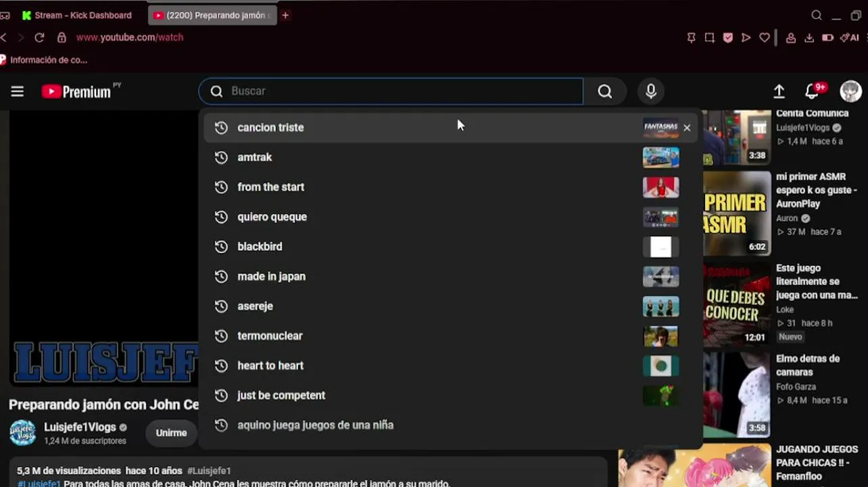The height and width of the screenshot is (487, 868).
Task: View site info via the lock icon
Action: 62,38
